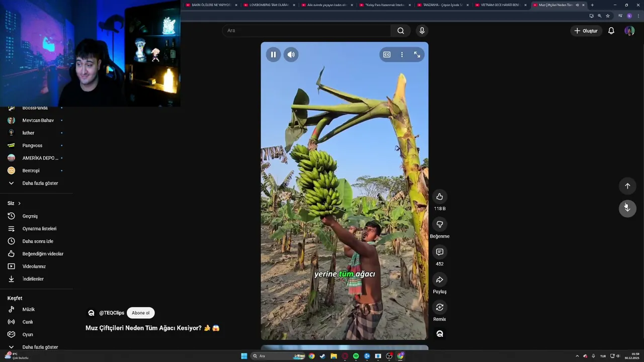Open the browser profile avatar
The image size is (644, 362).
click(629, 16)
